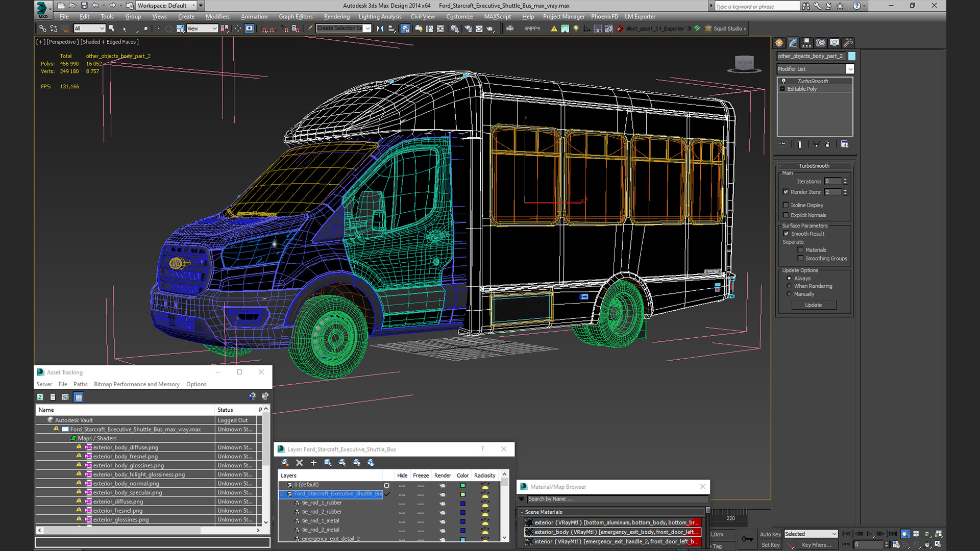980x551 pixels.
Task: Open the Customize menu
Action: tap(459, 17)
